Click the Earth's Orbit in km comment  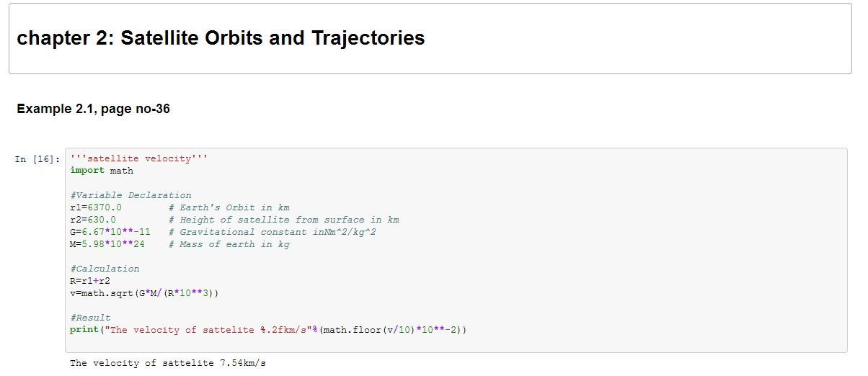coord(229,207)
